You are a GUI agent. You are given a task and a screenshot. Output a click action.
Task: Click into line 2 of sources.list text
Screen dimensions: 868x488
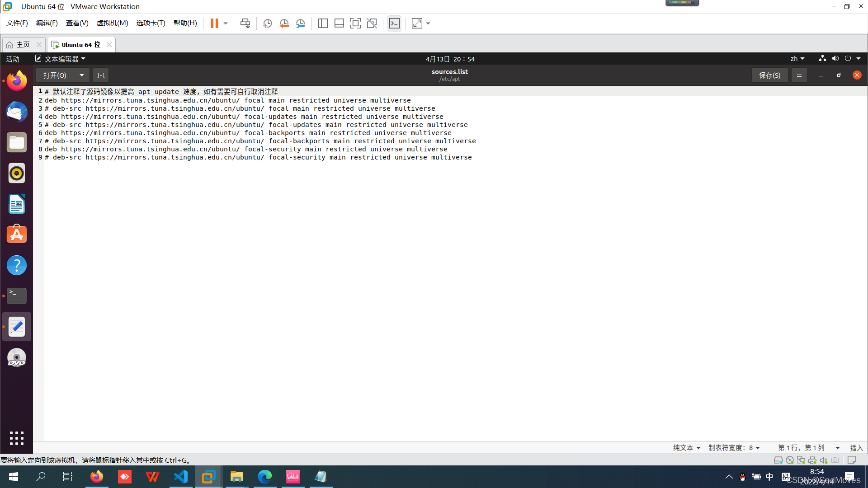226,100
